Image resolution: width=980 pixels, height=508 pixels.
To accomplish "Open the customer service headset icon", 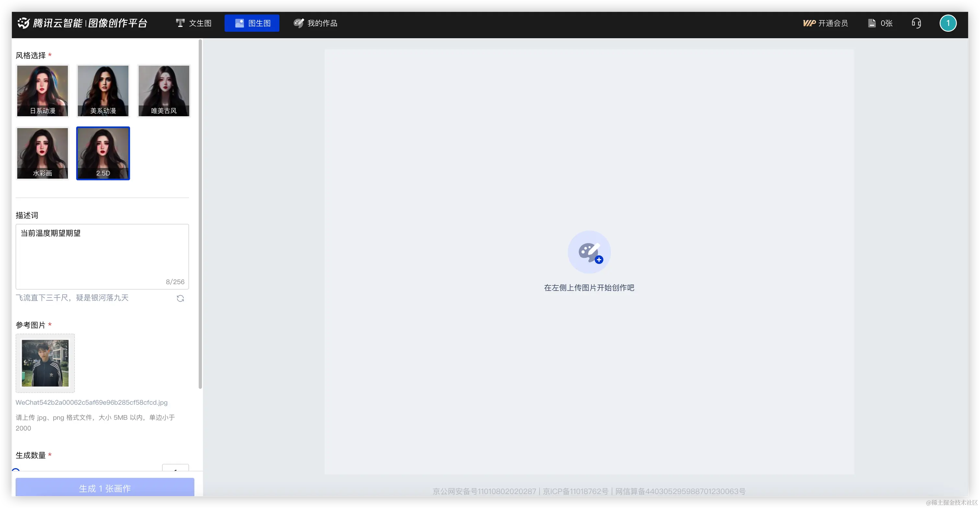I will (916, 23).
